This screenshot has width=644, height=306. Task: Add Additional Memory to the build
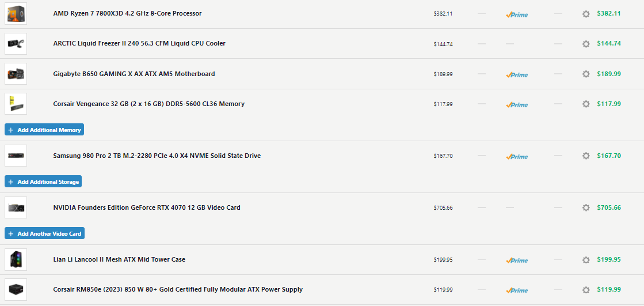(44, 130)
